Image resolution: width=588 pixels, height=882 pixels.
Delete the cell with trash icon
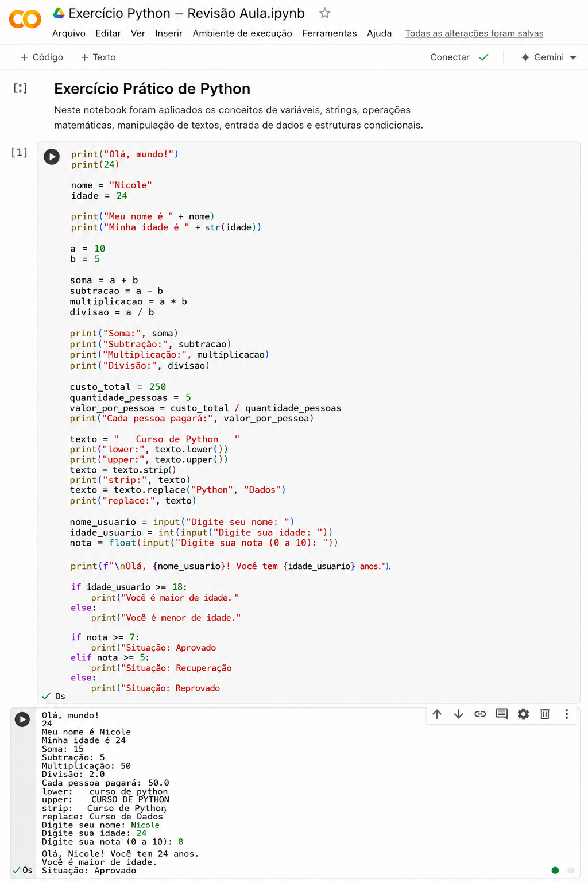point(545,714)
